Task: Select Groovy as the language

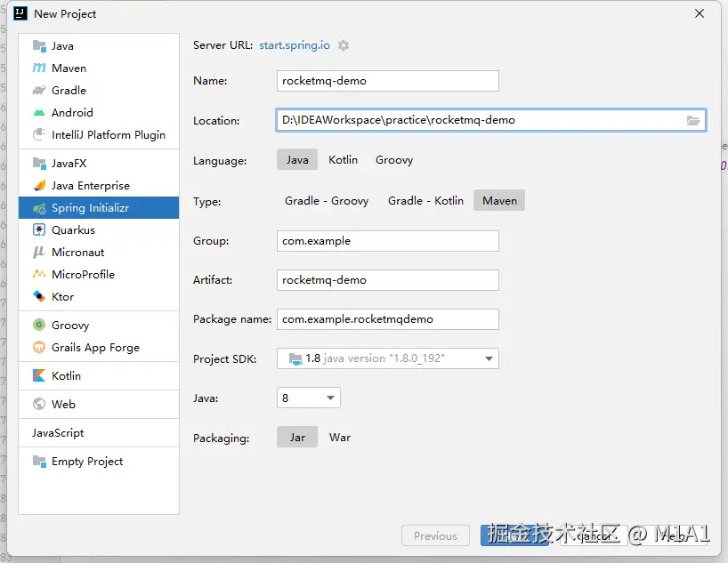Action: 394,160
